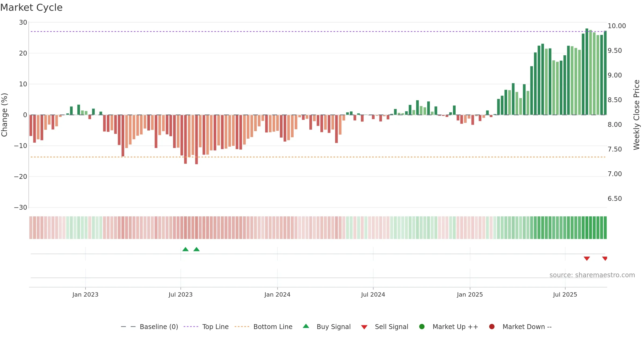This screenshot has height=362, width=644.
Task: Click the green Market Up circle in legend
Action: pos(422,327)
